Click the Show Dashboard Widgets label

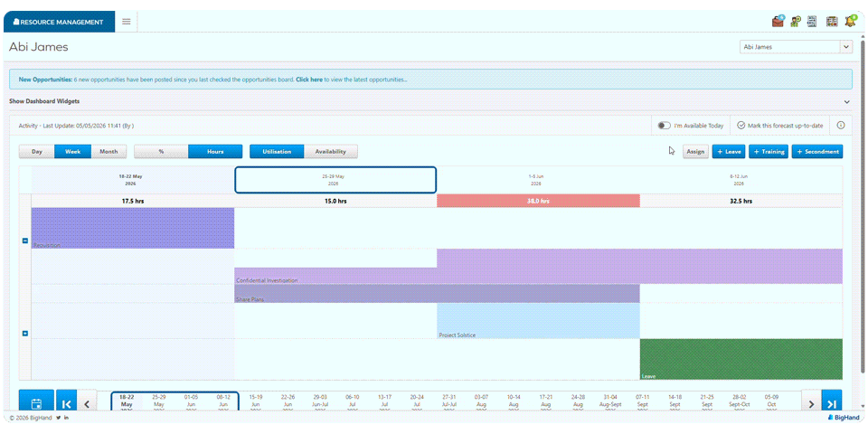click(44, 101)
